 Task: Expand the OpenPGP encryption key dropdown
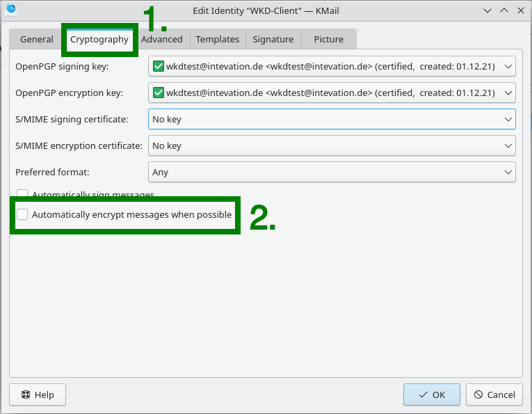tap(332, 93)
